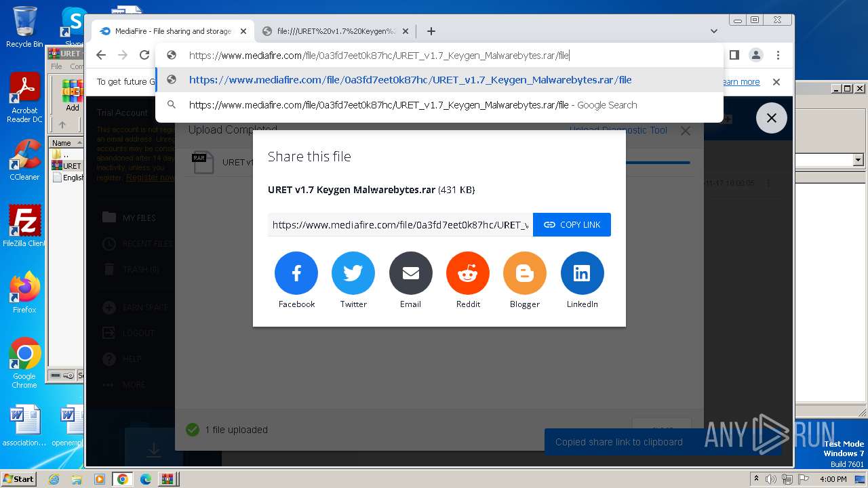Image resolution: width=868 pixels, height=488 pixels.
Task: Launch Acrobat Reader DC shortcut
Action: click(24, 98)
